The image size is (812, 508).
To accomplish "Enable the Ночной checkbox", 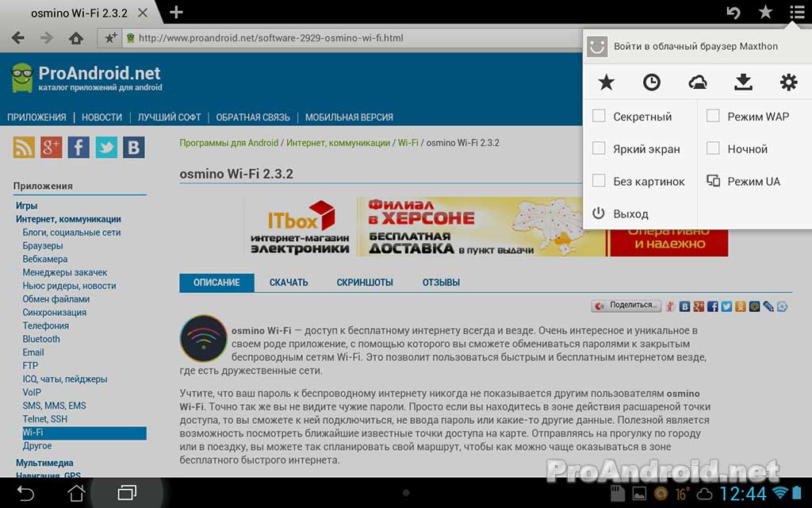I will 713,148.
